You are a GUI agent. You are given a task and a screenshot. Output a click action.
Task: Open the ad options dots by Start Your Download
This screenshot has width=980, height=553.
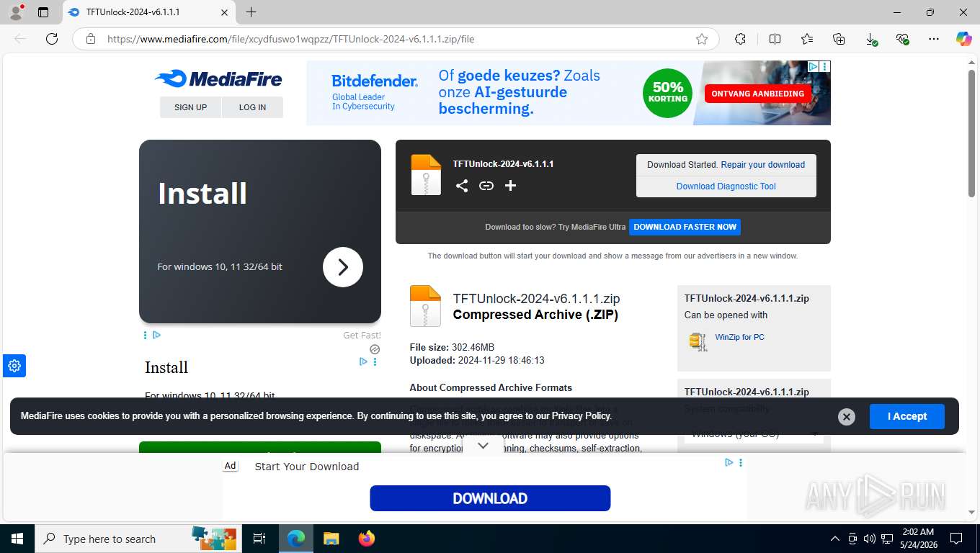(x=741, y=462)
